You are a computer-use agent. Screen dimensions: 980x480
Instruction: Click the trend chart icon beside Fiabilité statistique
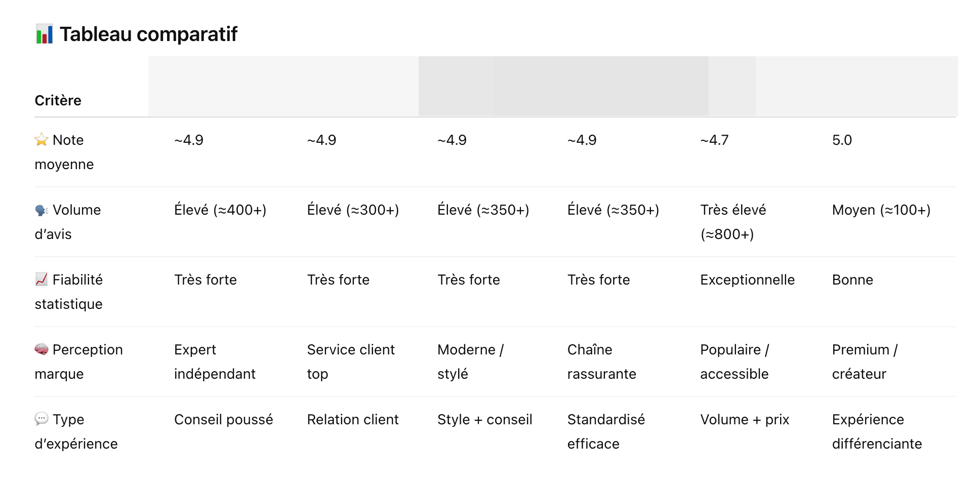click(42, 279)
